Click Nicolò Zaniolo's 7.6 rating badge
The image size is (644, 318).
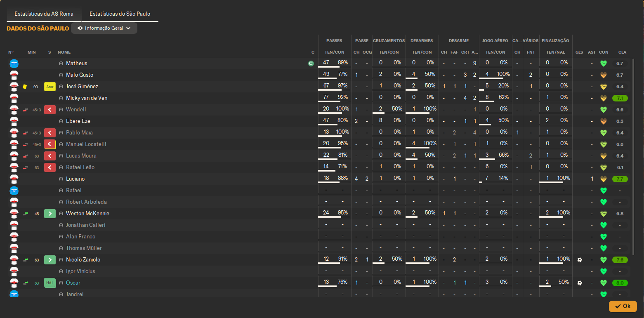pyautogui.click(x=620, y=260)
